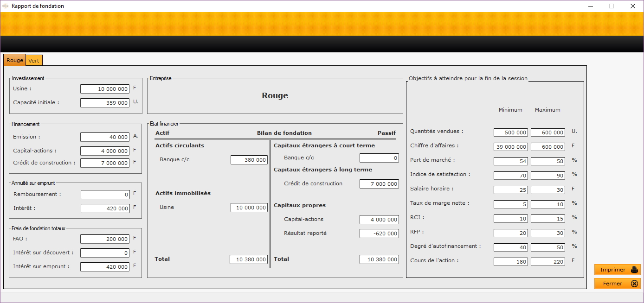The image size is (644, 303).
Task: Click the Intérêt sur emprunt field
Action: pos(105,267)
